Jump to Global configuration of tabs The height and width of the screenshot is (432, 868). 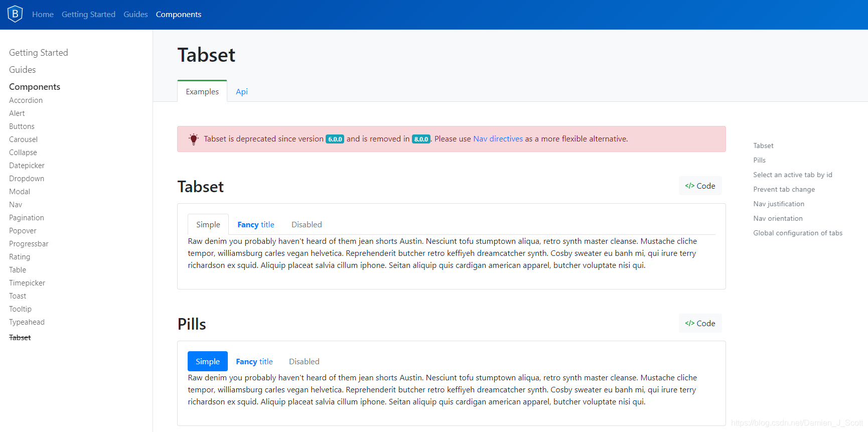click(x=798, y=233)
